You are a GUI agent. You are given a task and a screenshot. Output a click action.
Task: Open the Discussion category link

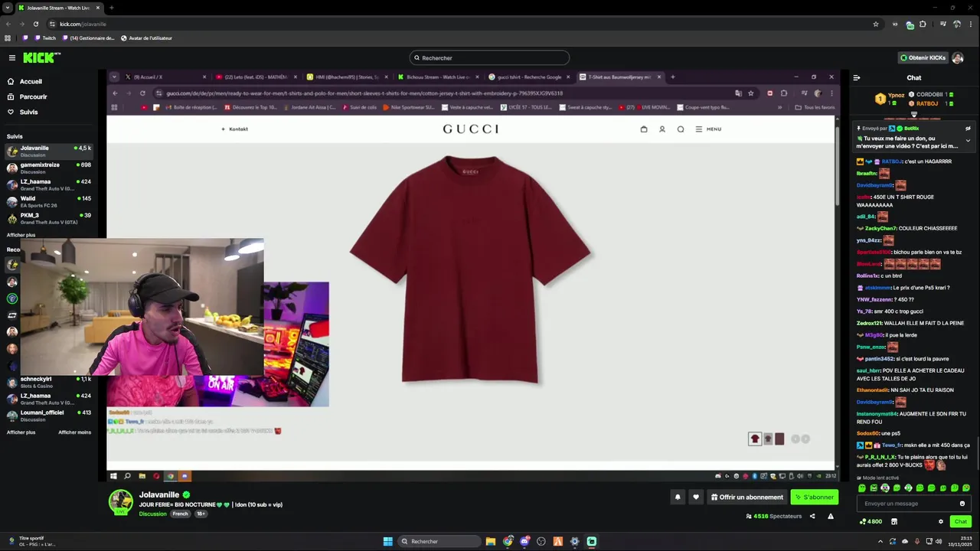152,514
